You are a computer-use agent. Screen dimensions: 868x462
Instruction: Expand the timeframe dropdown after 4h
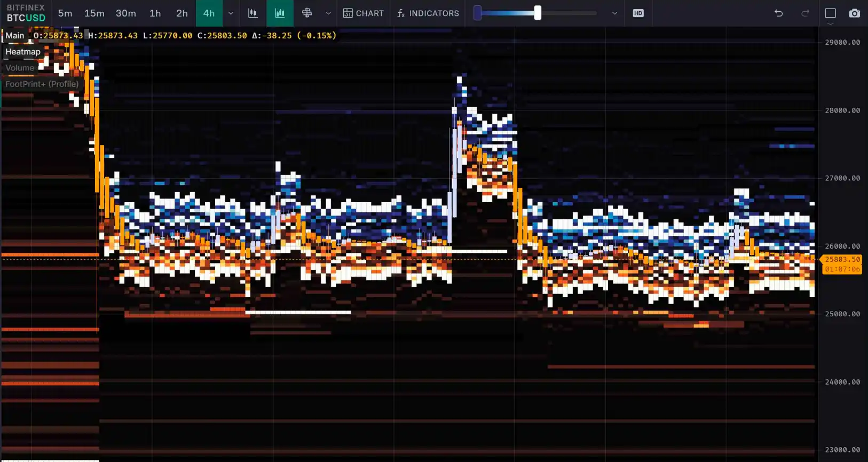pos(231,13)
